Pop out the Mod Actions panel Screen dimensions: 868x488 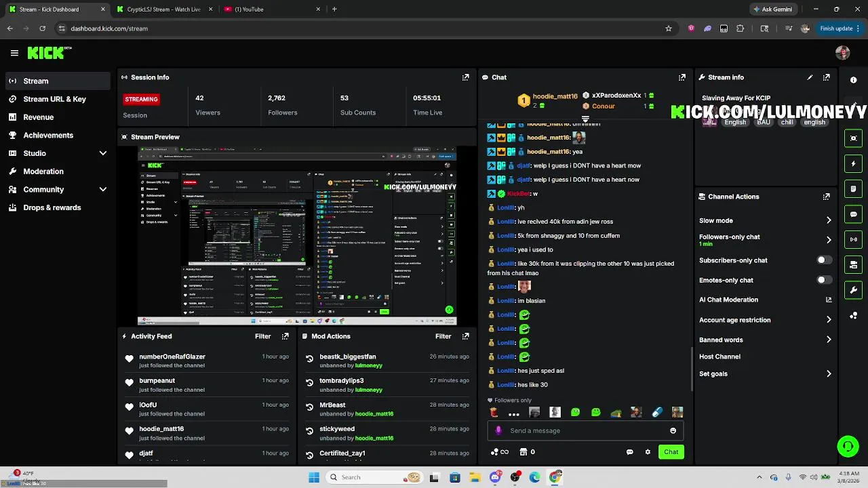tap(465, 336)
